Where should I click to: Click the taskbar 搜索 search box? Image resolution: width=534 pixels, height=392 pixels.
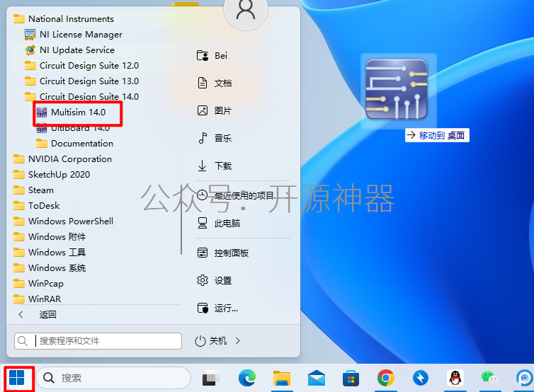click(x=113, y=378)
